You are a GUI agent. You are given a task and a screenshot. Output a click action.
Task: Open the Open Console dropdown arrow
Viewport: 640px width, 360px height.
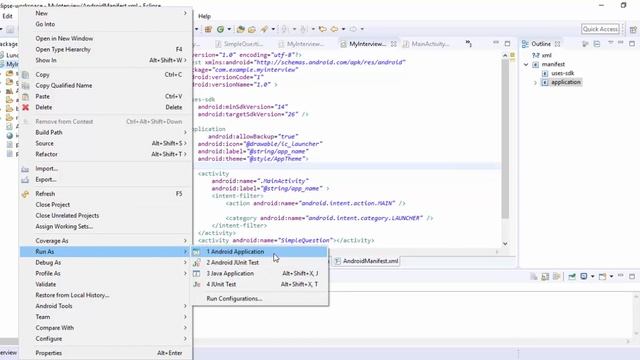point(611,277)
